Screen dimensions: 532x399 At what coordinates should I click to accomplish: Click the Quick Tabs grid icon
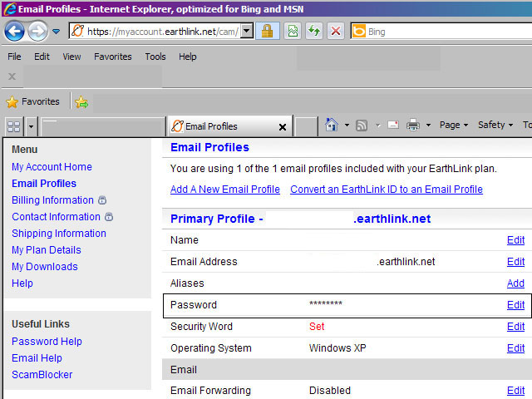pyautogui.click(x=13, y=127)
